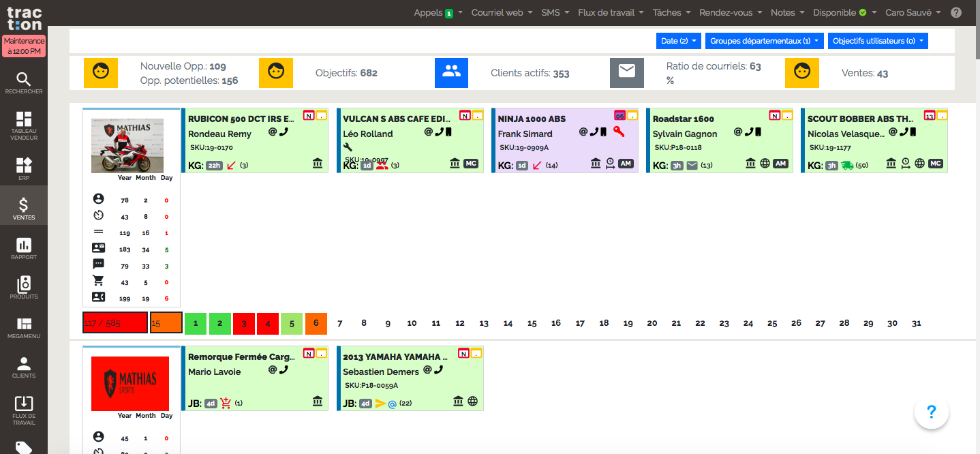Open the RUBICON 500 DCT IRS card title
This screenshot has height=454, width=980.
[242, 119]
